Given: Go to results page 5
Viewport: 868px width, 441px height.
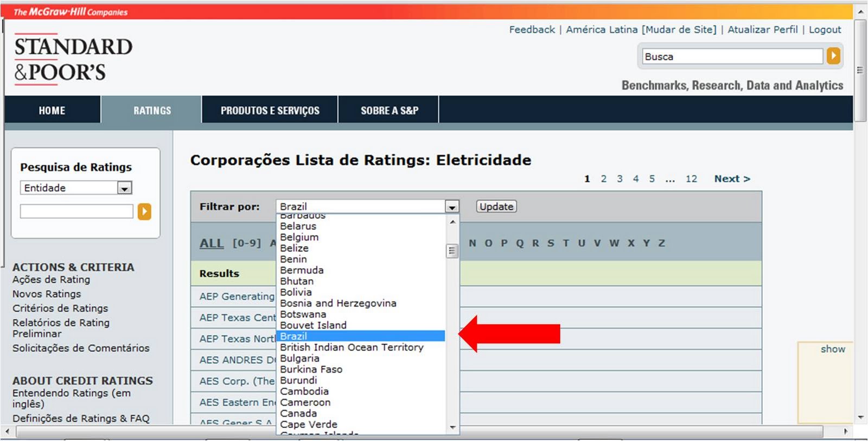Looking at the screenshot, I should 652,179.
